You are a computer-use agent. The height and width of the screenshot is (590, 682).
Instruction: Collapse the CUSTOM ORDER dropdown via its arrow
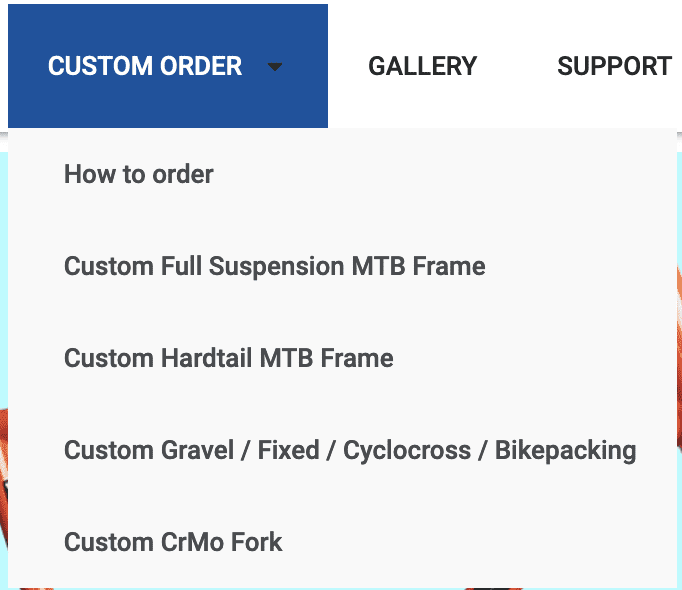click(x=275, y=67)
